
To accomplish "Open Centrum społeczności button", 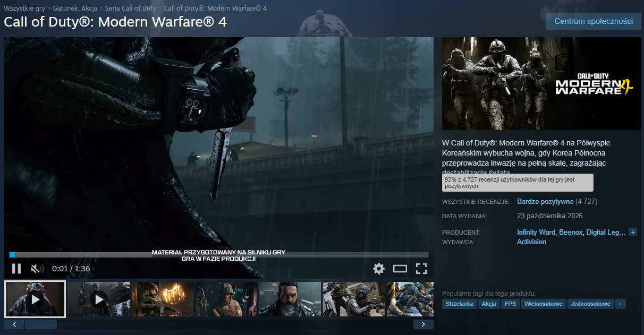I will (x=594, y=21).
